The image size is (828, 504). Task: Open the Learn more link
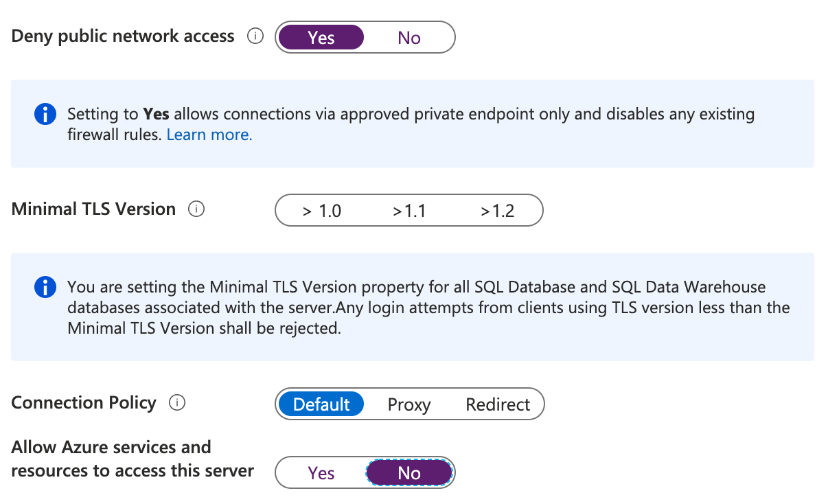tap(209, 135)
